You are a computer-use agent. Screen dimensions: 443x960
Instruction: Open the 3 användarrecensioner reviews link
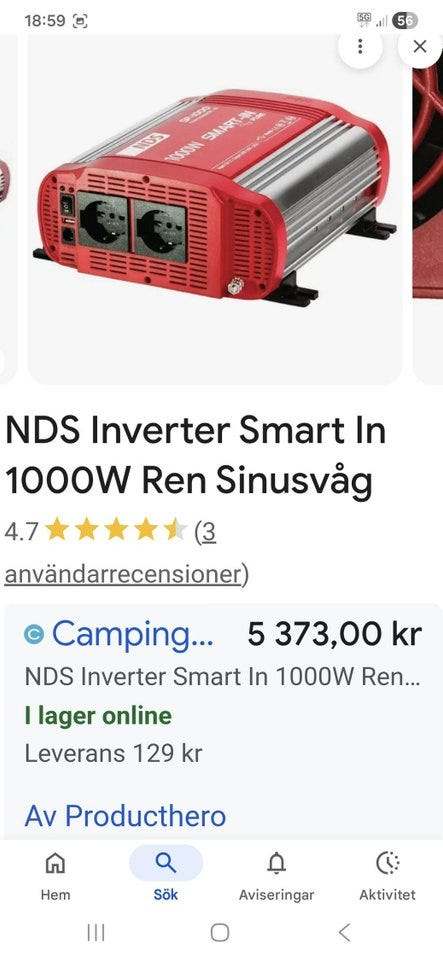tap(125, 553)
